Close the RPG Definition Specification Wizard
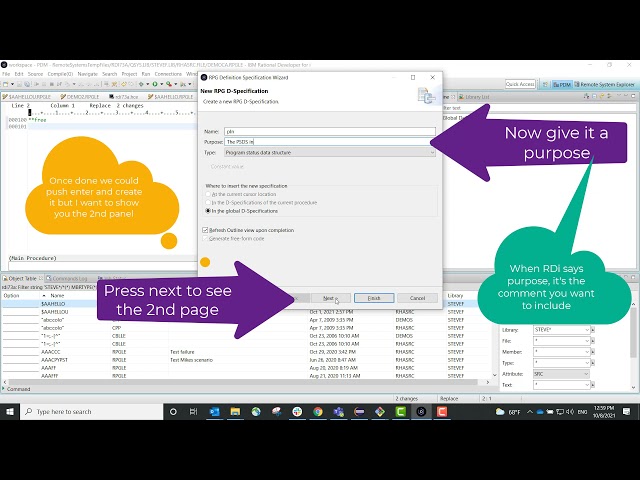Image resolution: width=640 pixels, height=480 pixels. pyautogui.click(x=433, y=77)
